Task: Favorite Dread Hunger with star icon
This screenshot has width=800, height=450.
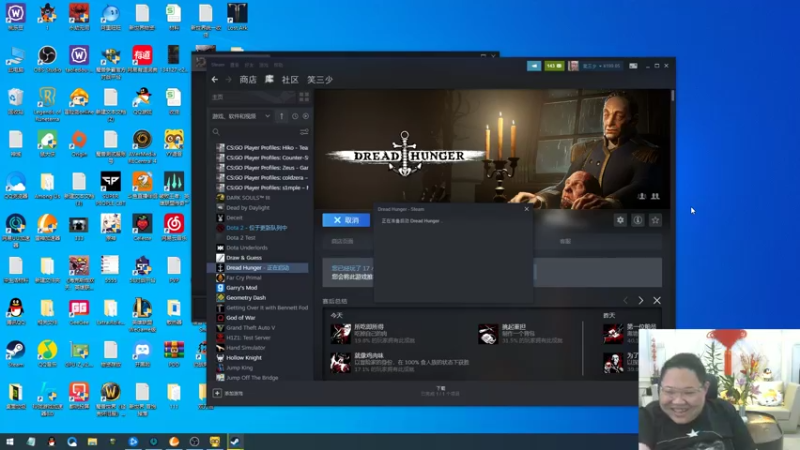Action: [x=655, y=220]
